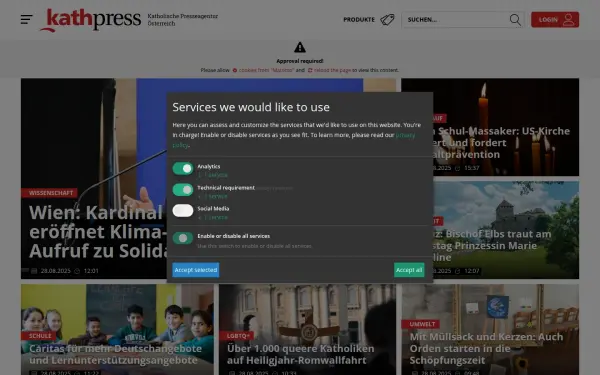Click the warning triangle icon
This screenshot has width=600, height=375.
(x=300, y=47)
